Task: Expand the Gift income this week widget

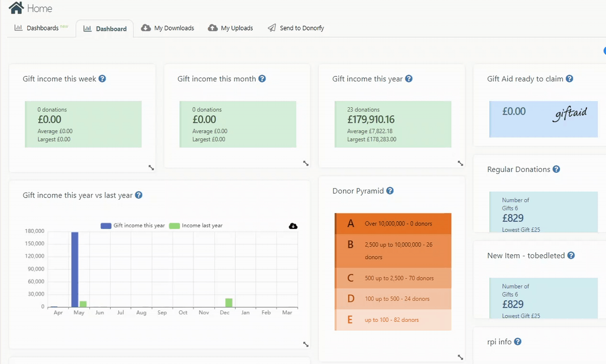Action: 151,167
